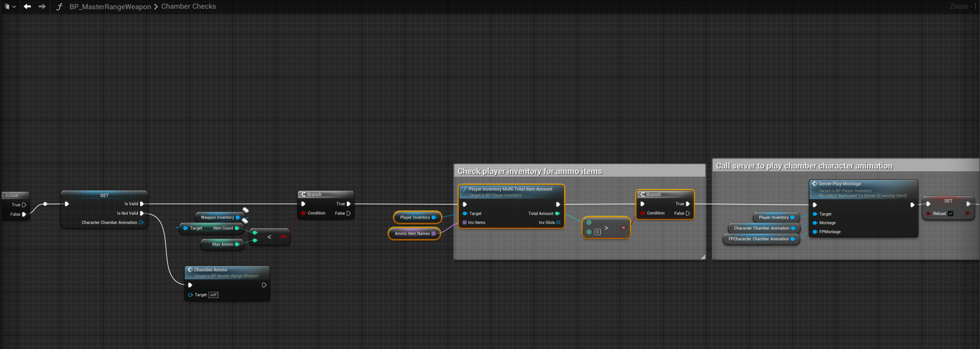Click the resize handle of ammo comment box
980x349 pixels.
703,257
